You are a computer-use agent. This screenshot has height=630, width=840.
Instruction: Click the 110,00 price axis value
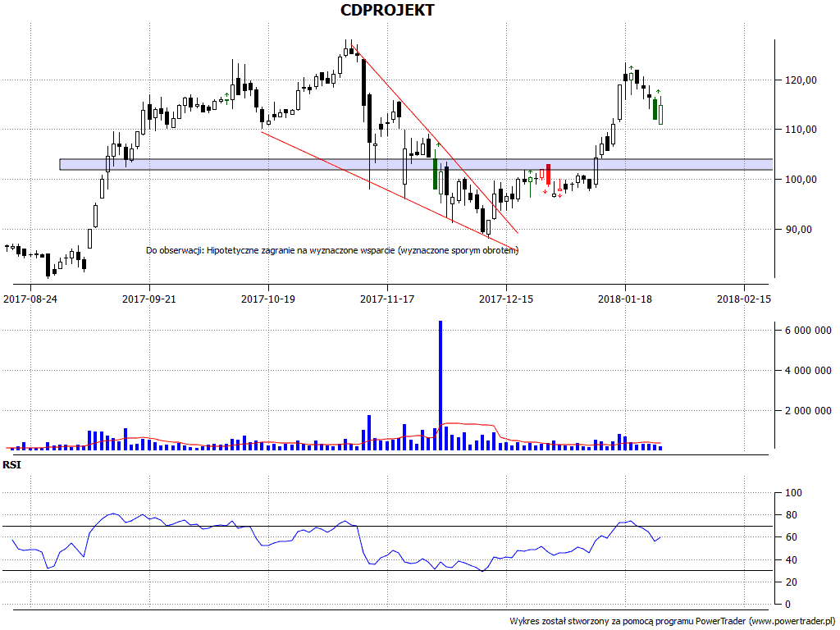pyautogui.click(x=801, y=130)
